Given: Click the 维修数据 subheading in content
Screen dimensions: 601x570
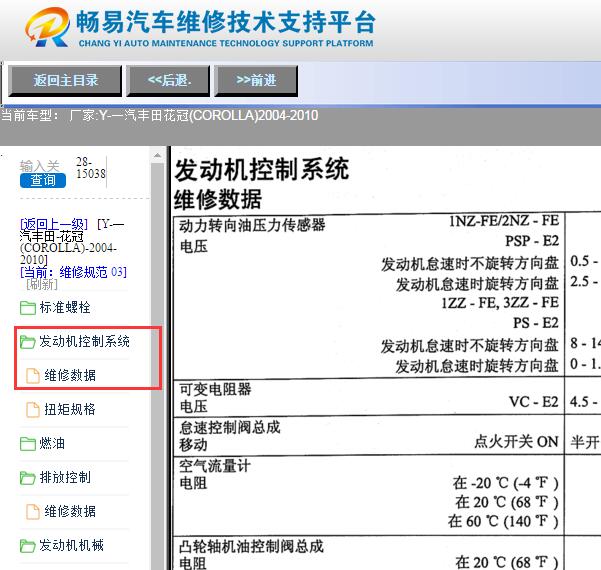Looking at the screenshot, I should (x=218, y=200).
